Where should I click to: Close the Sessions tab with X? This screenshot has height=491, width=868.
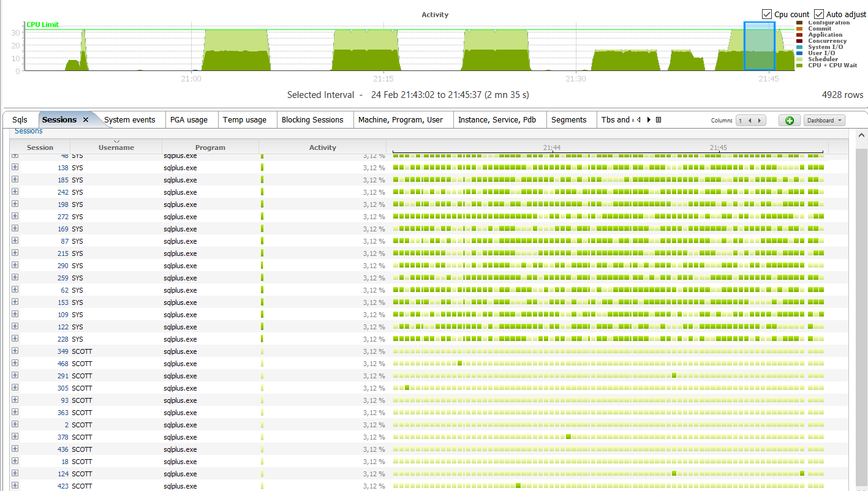tap(86, 120)
